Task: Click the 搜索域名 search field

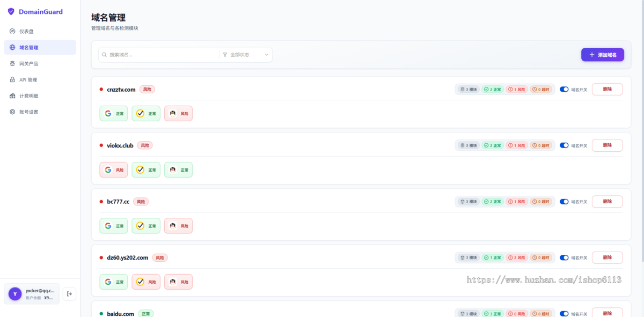Action: pyautogui.click(x=159, y=55)
